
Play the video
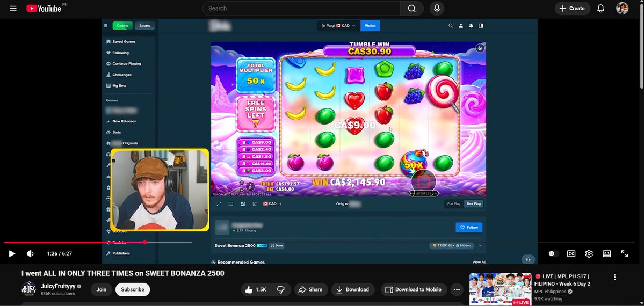12,253
